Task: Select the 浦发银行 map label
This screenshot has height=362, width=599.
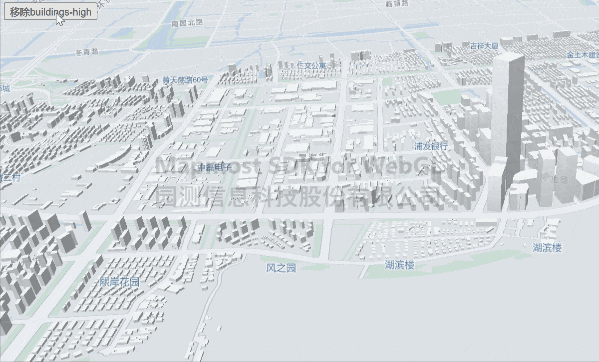Action: pos(431,146)
